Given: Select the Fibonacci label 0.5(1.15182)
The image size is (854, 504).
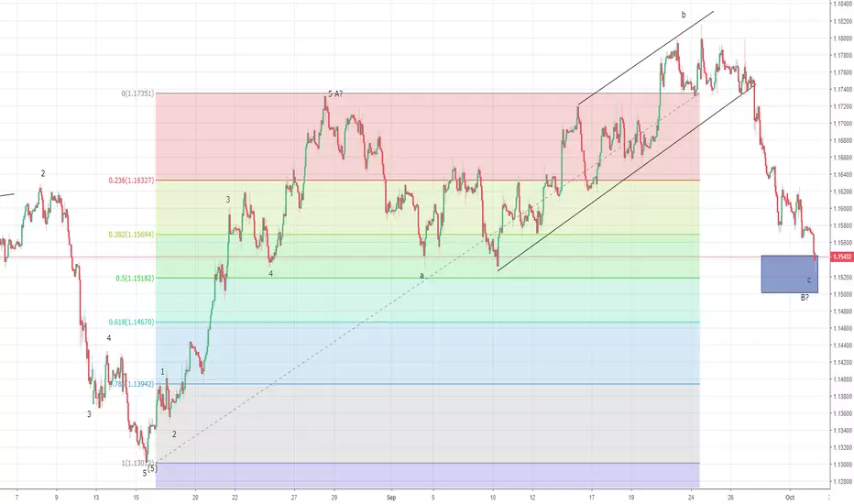Looking at the screenshot, I should point(135,279).
